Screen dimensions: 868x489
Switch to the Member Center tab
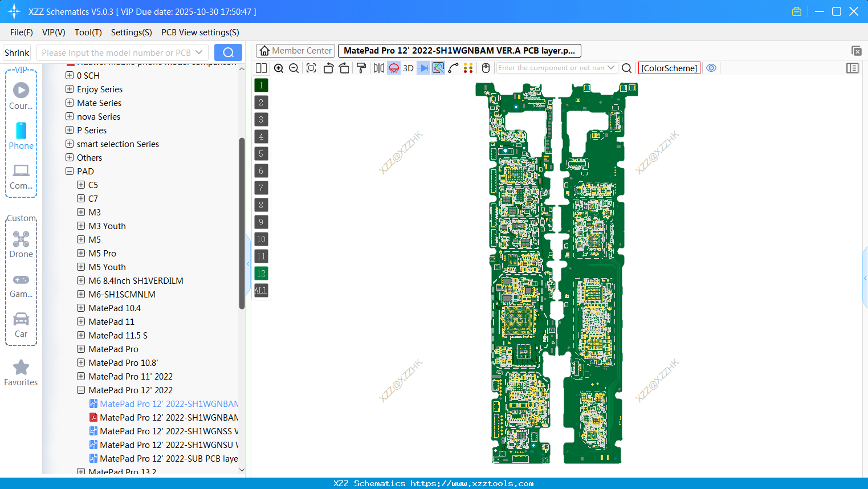[295, 51]
